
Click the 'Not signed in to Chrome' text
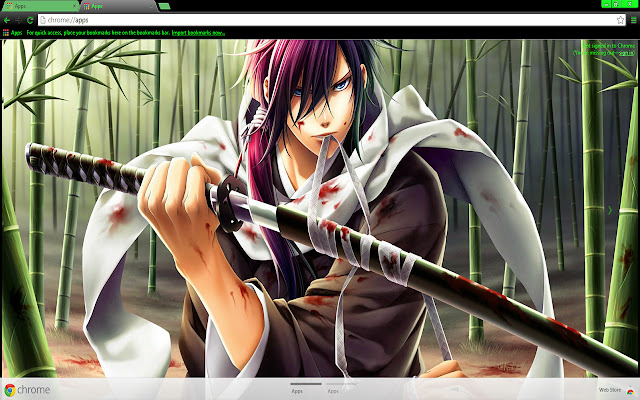point(608,46)
